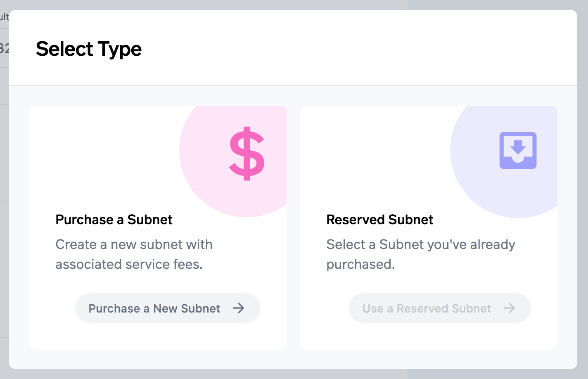Click blank white area in Reserved Subnet card
Image resolution: width=588 pixels, height=379 pixels.
click(372, 157)
